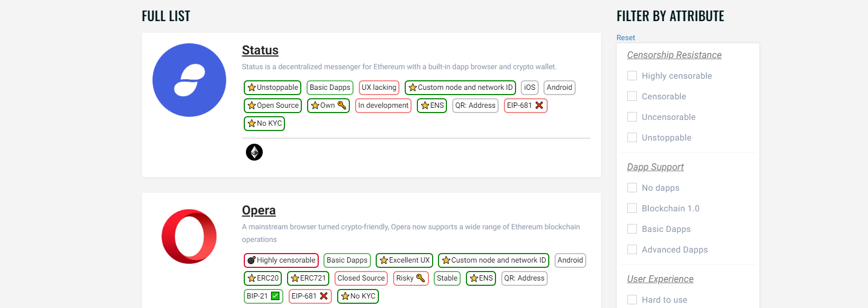The width and height of the screenshot is (868, 308).
Task: Click the Android tag on Opera
Action: (570, 260)
